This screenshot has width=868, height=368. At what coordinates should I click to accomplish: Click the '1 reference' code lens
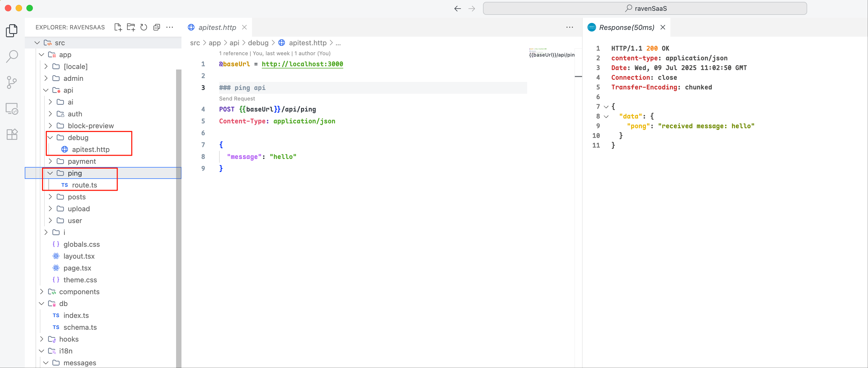tap(233, 53)
